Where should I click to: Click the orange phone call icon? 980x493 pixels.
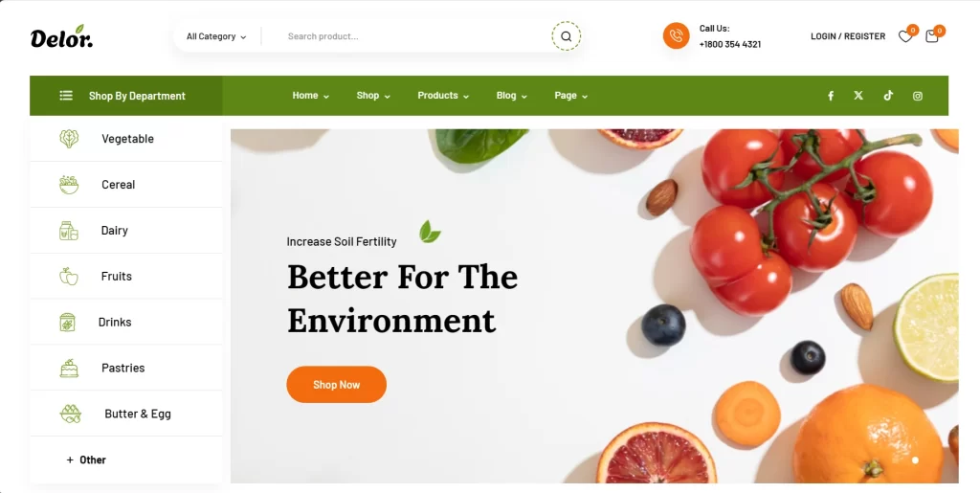point(677,35)
